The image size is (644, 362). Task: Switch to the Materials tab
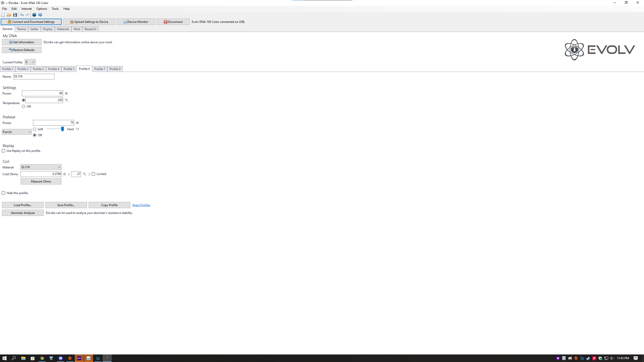click(x=63, y=29)
